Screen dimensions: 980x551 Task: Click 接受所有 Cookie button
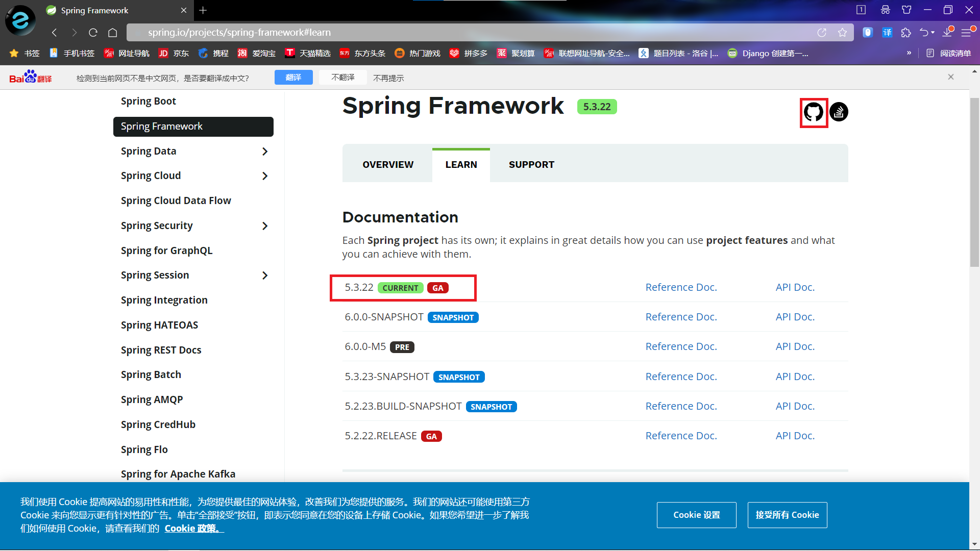click(x=788, y=515)
